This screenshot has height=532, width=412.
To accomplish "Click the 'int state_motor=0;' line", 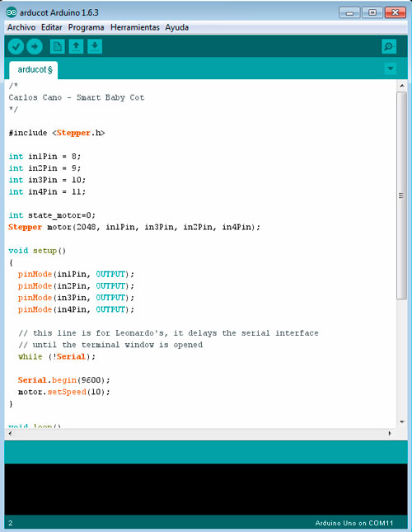I will tap(52, 215).
